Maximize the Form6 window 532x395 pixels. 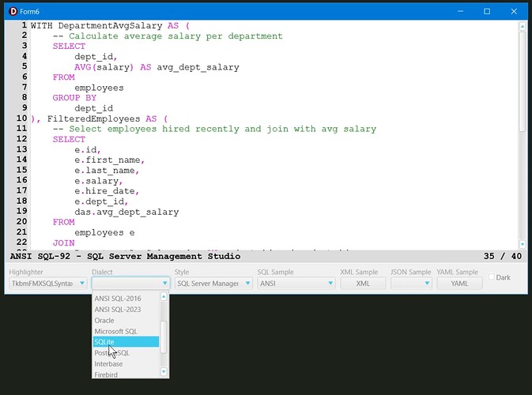click(487, 12)
